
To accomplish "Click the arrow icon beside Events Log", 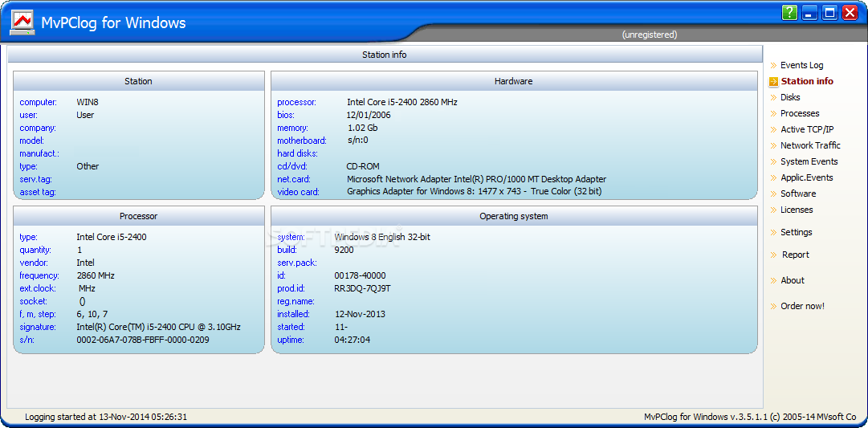I will [773, 65].
